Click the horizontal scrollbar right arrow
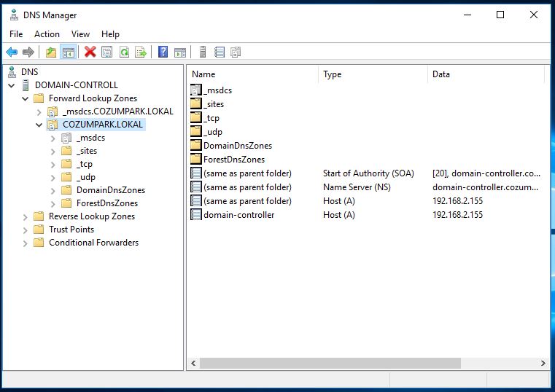This screenshot has width=555, height=392. (x=543, y=363)
